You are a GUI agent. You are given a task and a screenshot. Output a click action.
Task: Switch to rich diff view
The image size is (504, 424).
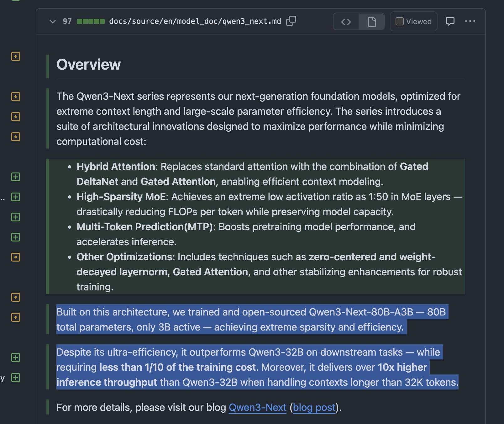pos(372,22)
